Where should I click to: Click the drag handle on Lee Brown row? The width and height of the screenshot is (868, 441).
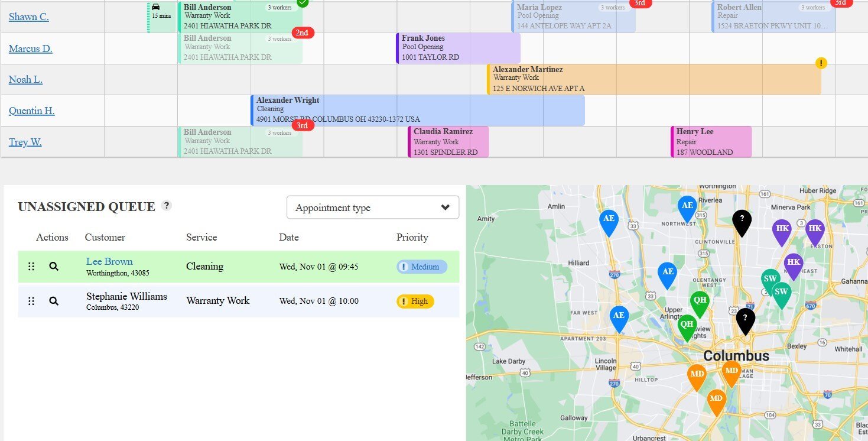[x=31, y=267]
